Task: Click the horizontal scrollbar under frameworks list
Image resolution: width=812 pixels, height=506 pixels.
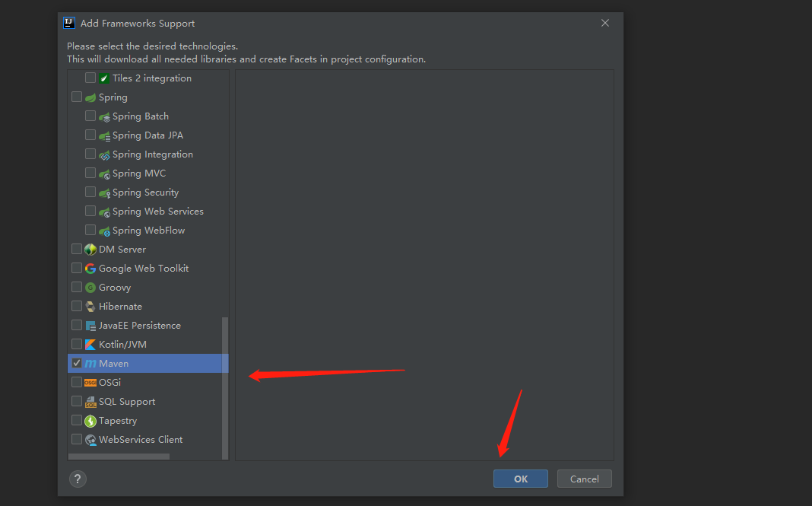Action: click(119, 457)
